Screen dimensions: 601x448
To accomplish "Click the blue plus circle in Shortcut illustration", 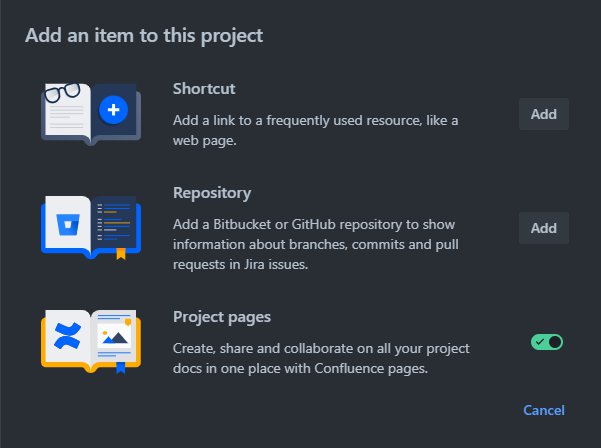I will click(x=113, y=110).
